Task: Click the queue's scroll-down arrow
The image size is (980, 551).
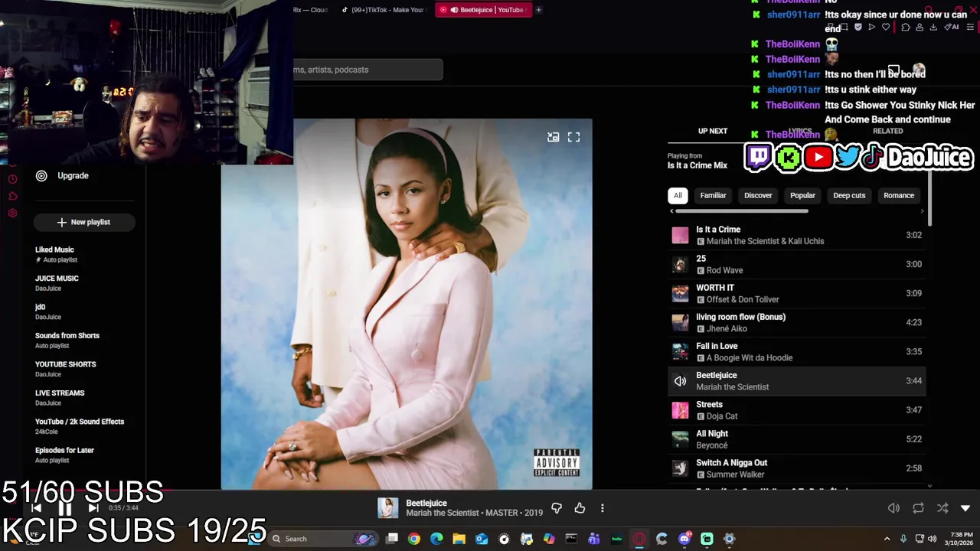Action: [929, 485]
